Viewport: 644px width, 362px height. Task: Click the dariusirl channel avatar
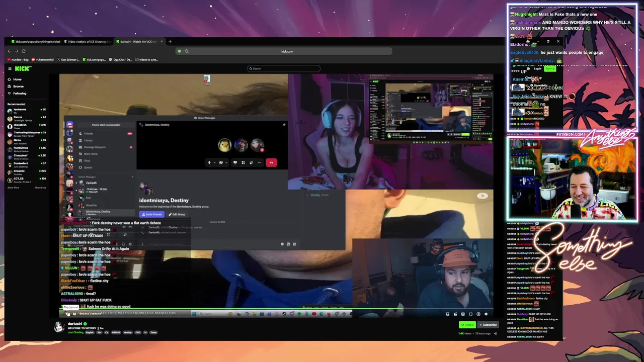tap(59, 327)
